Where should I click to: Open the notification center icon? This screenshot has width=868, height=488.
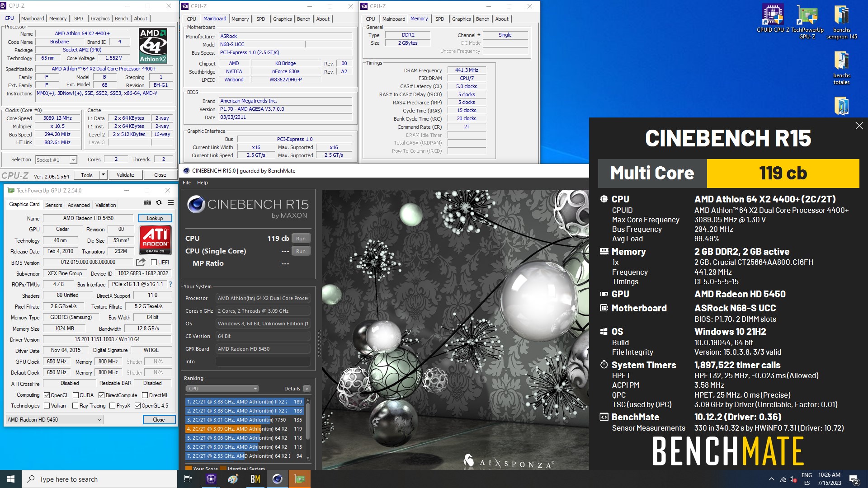[854, 479]
